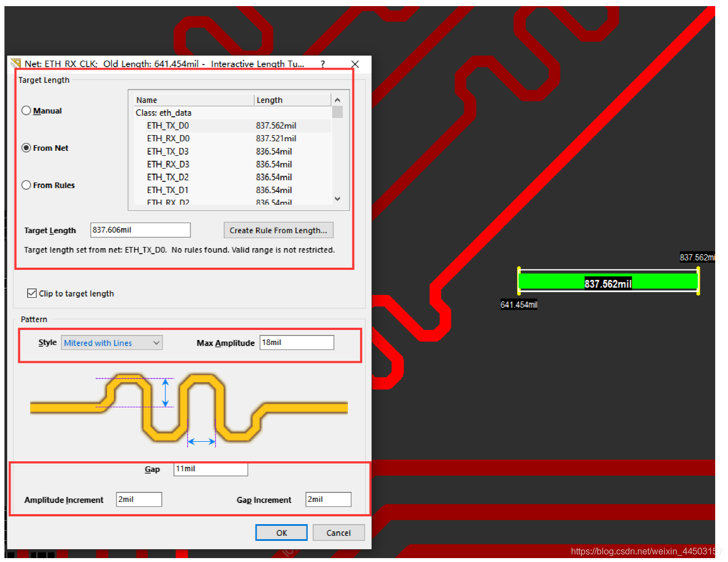Viewport: 728px width, 562px height.
Task: Click the dialog title bar app icon
Action: click(16, 63)
